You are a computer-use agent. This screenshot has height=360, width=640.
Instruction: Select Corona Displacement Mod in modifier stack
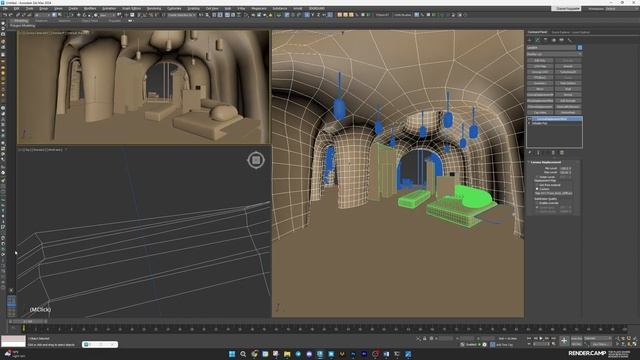point(555,119)
